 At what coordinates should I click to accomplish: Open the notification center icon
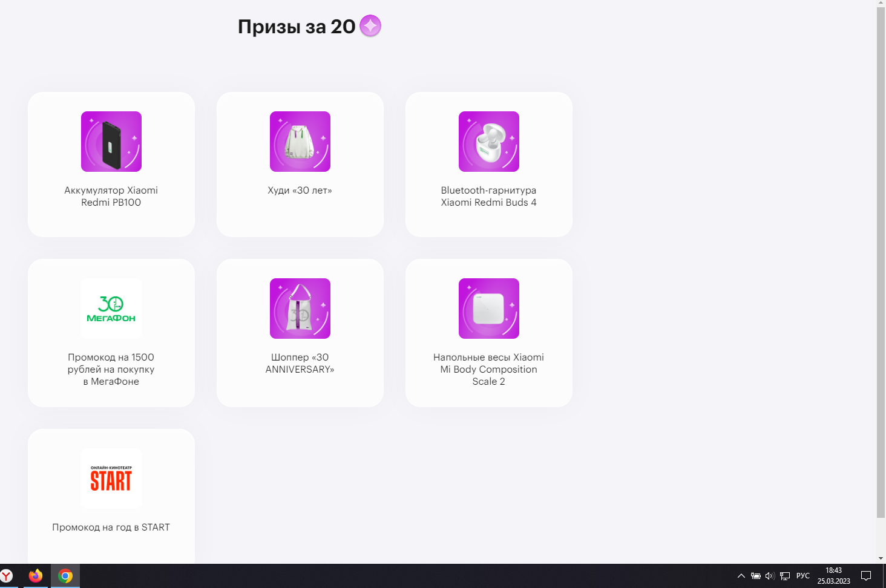(866, 576)
